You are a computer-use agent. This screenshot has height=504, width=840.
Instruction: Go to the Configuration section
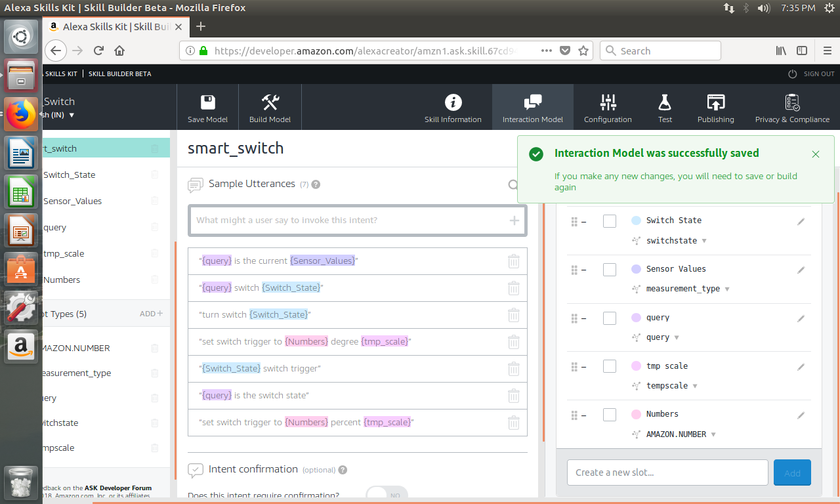coord(608,108)
